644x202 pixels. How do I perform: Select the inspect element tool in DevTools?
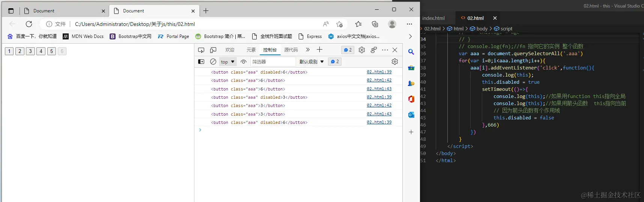tap(201, 50)
